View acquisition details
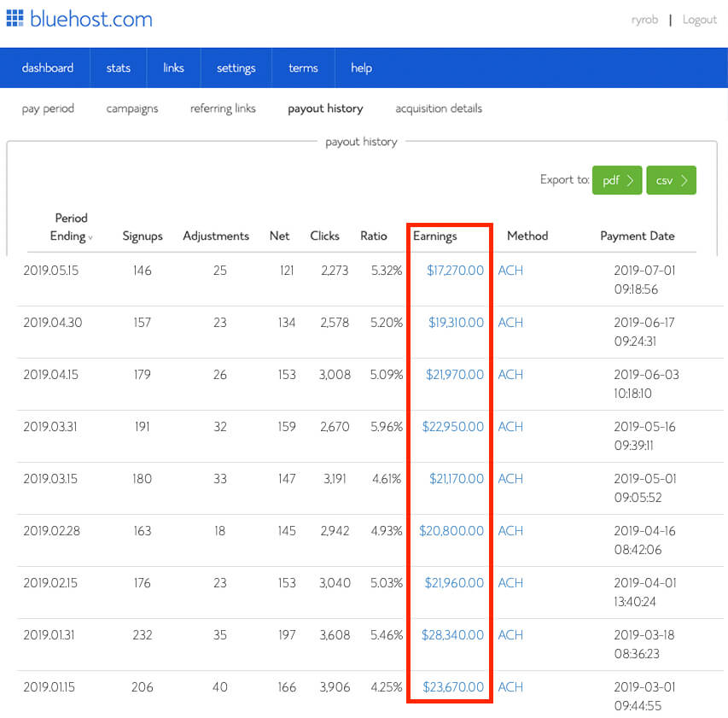 (x=438, y=108)
